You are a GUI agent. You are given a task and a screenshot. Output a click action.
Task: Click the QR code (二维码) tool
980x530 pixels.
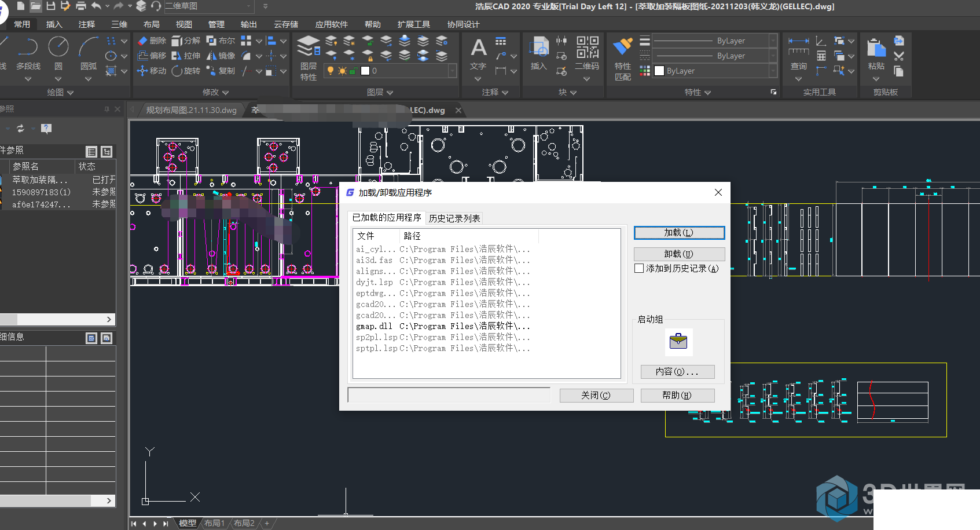(x=587, y=54)
